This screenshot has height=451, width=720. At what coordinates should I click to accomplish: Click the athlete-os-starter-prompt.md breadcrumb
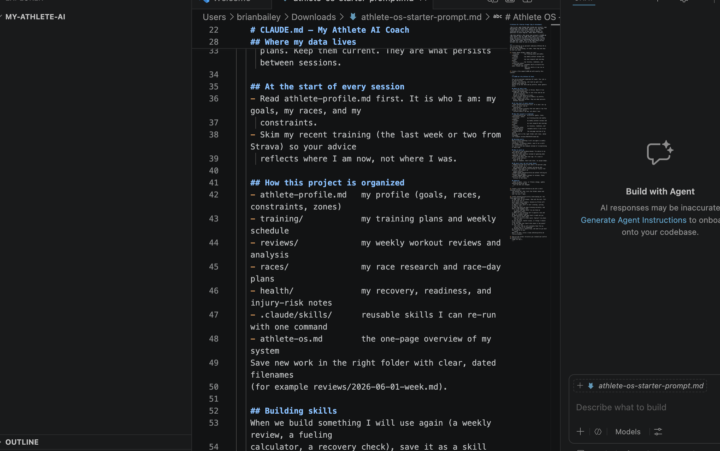point(421,17)
